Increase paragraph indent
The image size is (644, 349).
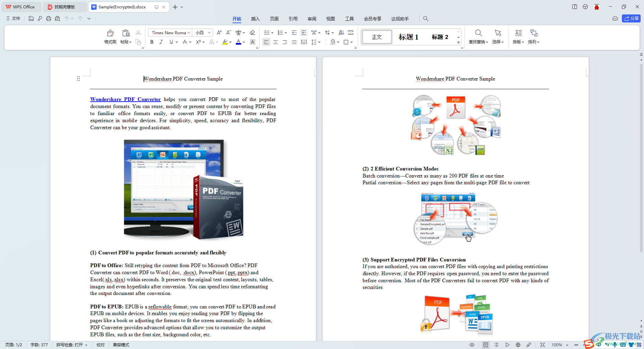click(304, 33)
